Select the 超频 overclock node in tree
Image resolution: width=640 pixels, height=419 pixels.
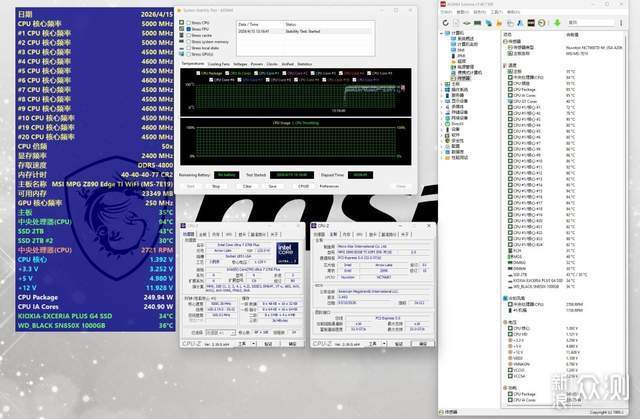click(x=458, y=61)
